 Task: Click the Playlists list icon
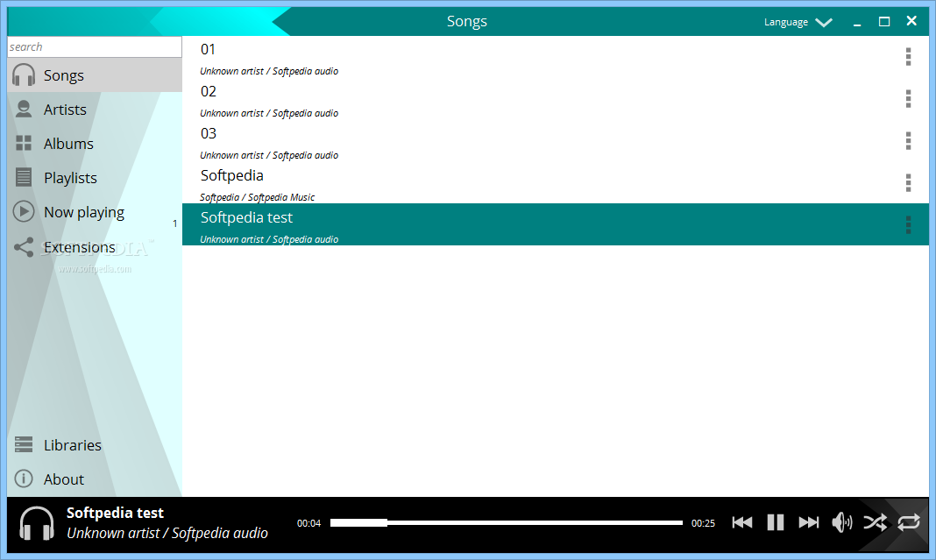pos(24,177)
